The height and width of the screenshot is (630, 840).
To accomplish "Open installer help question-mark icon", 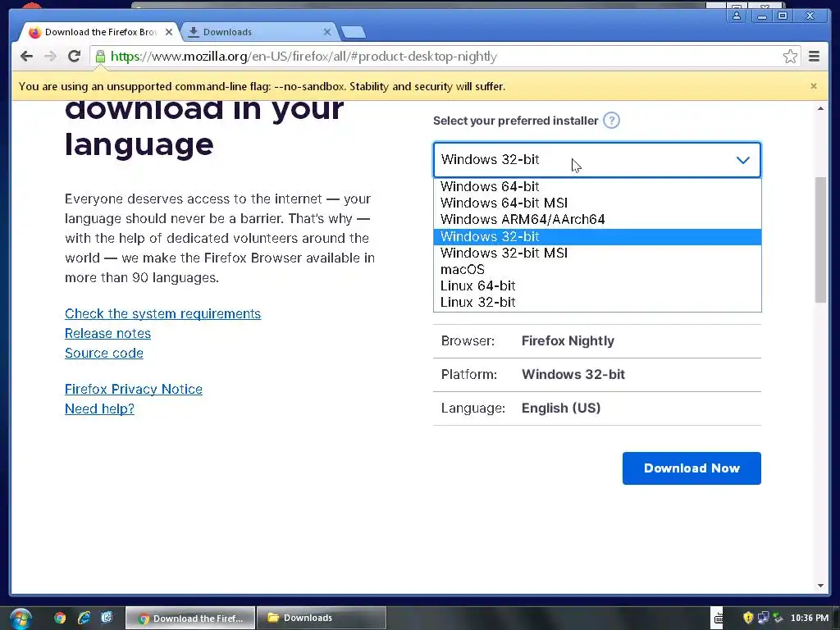I will pyautogui.click(x=611, y=121).
